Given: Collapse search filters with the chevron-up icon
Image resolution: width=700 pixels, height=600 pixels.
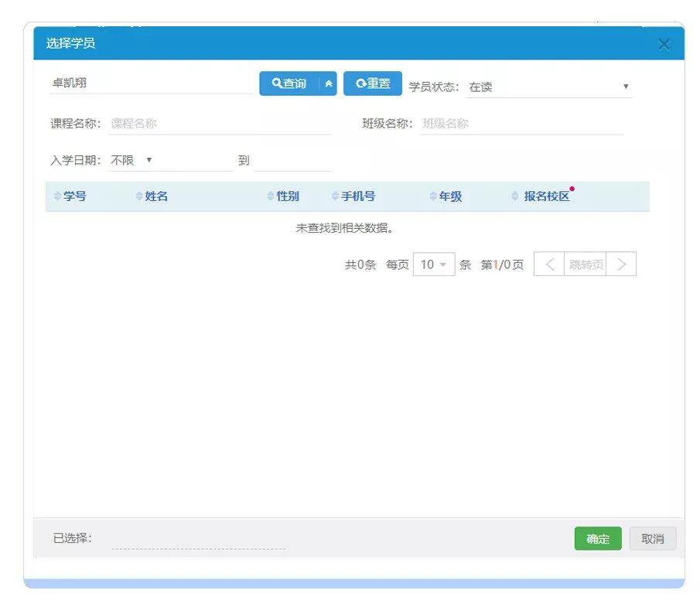Looking at the screenshot, I should pos(329,84).
